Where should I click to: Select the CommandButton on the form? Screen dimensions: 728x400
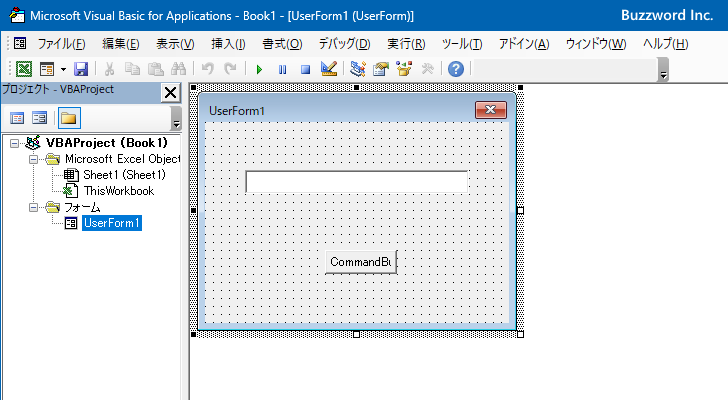pos(361,262)
